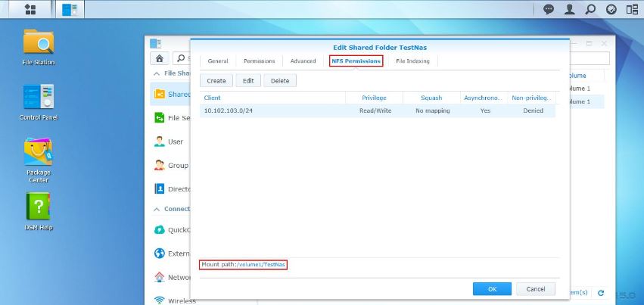Click the mount path /volume1/TestNas
Screen dimensions: 644x305
pos(260,265)
